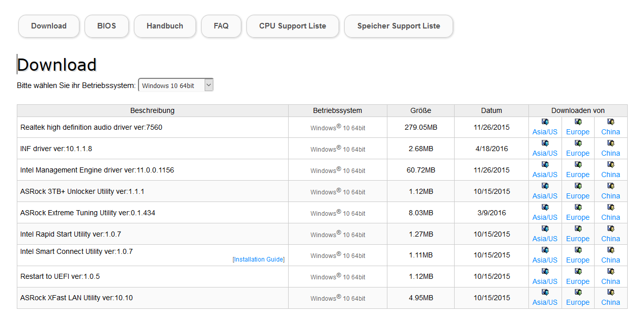
Task: Go to Speicher Support Liste tab
Action: pos(399,26)
